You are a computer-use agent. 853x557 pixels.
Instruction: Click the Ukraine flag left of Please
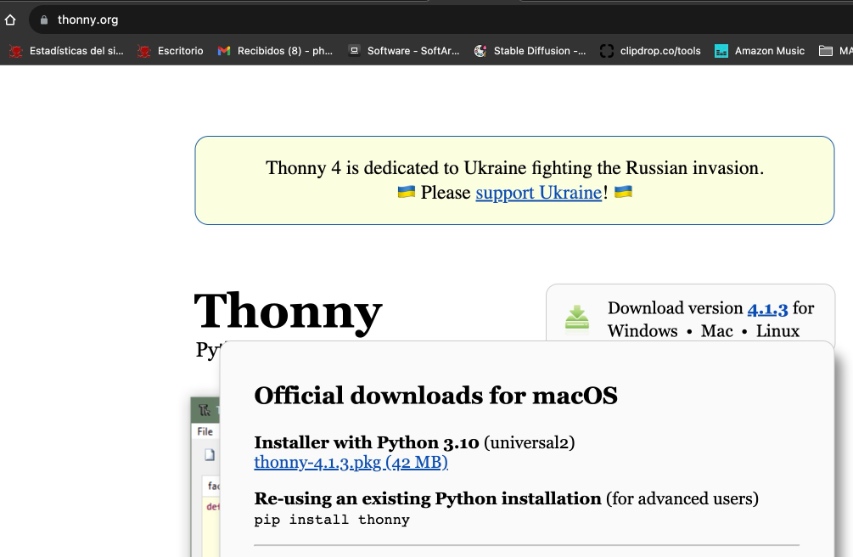[x=406, y=191]
